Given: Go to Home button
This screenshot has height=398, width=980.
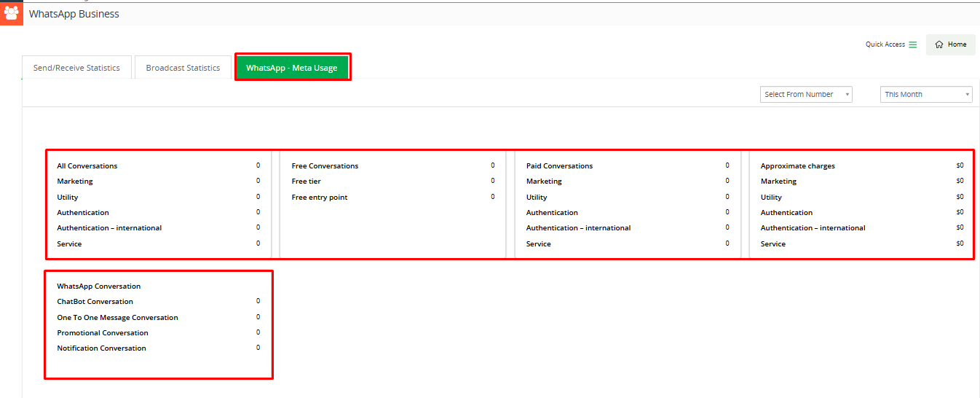Looking at the screenshot, I should (950, 44).
